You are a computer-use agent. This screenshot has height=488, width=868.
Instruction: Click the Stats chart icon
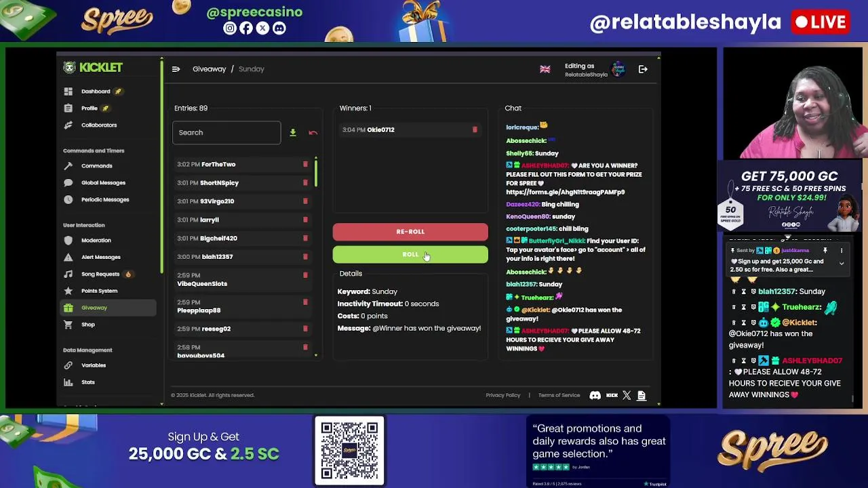click(x=68, y=382)
